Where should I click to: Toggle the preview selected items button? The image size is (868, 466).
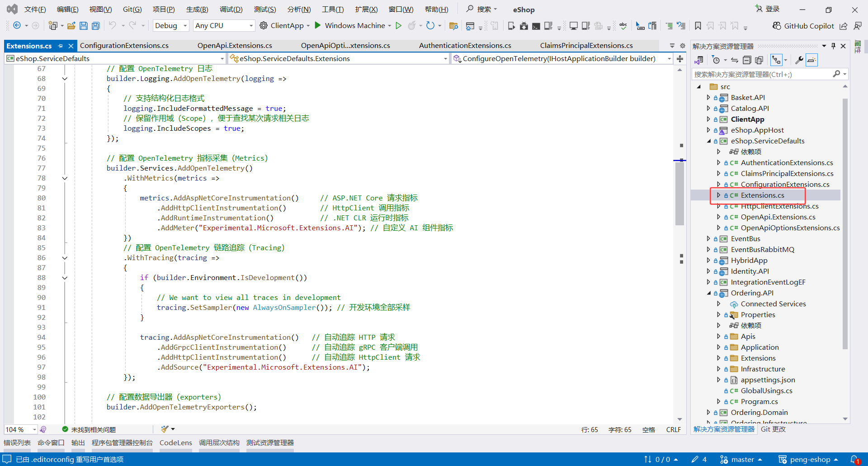812,60
